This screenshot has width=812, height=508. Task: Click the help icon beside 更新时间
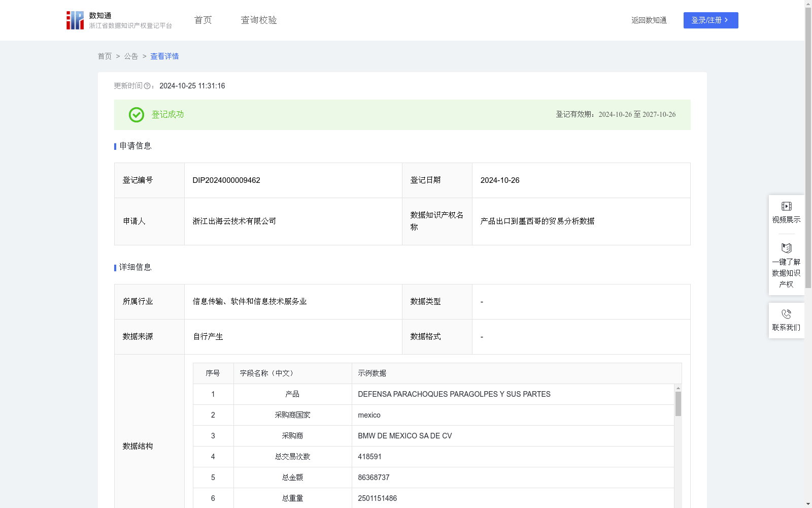pos(147,86)
